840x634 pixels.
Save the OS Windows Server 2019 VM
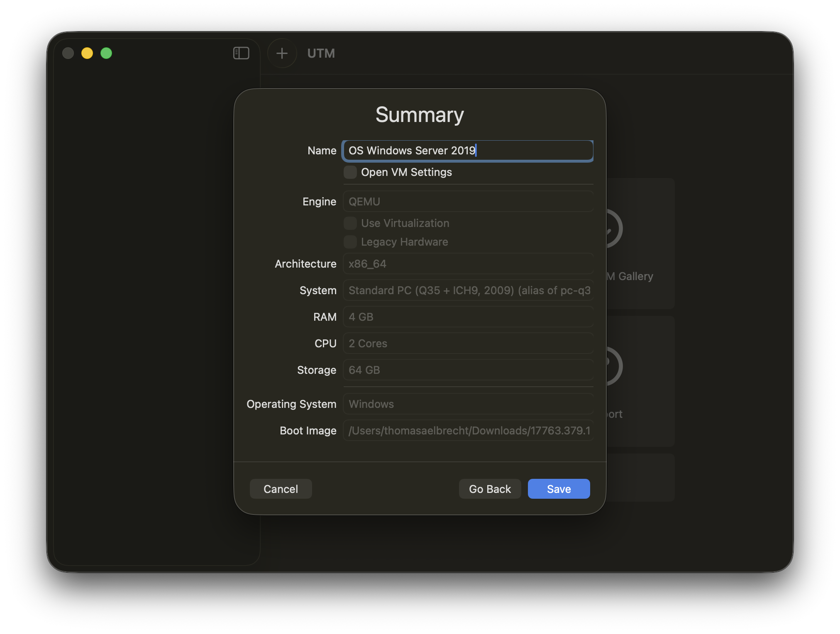point(558,488)
